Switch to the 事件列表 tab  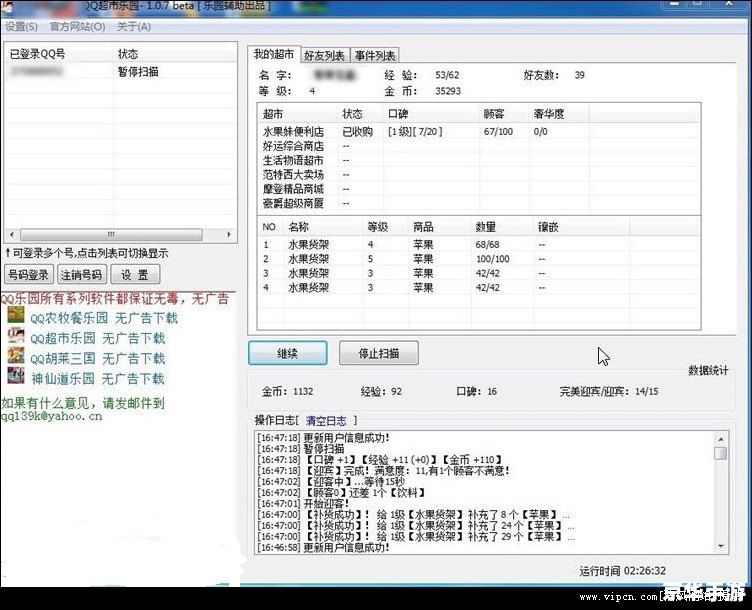(x=375, y=56)
